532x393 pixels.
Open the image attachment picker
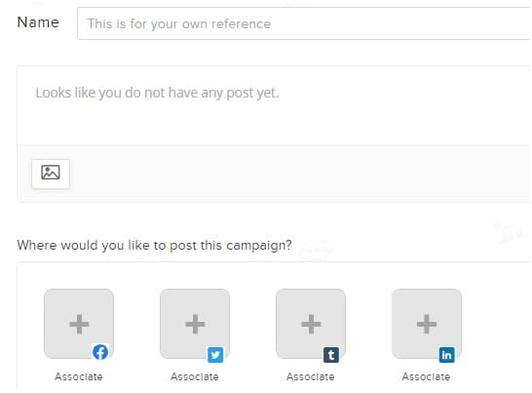(x=51, y=174)
